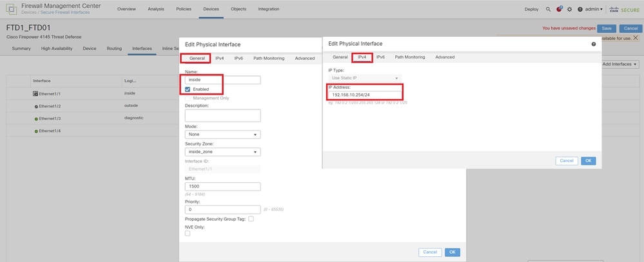Click the top-right Cancel button
The width and height of the screenshot is (644, 262).
[630, 28]
